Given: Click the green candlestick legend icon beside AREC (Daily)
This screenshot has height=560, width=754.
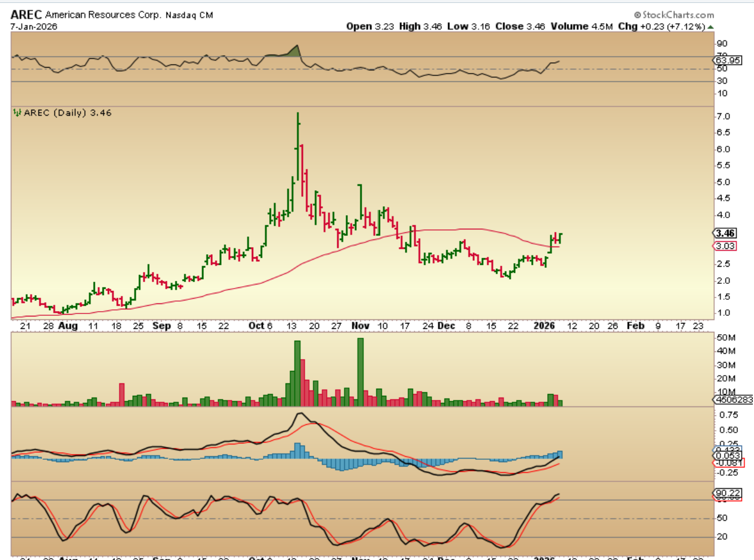Looking at the screenshot, I should 18,113.
